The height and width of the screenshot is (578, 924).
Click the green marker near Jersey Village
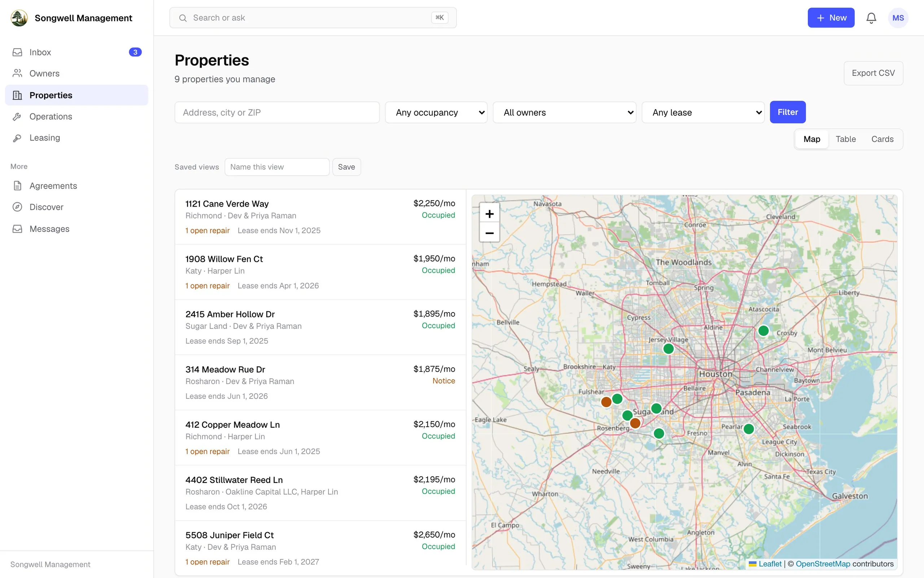668,349
